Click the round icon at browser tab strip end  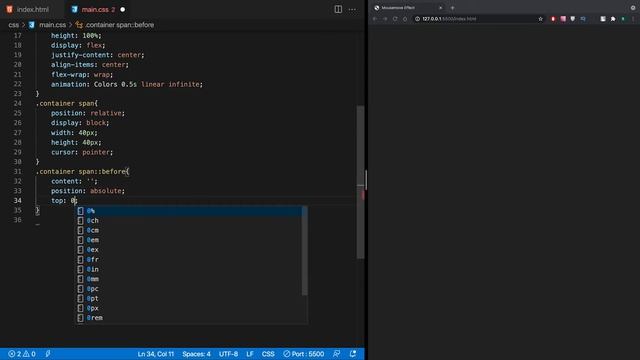[633, 8]
